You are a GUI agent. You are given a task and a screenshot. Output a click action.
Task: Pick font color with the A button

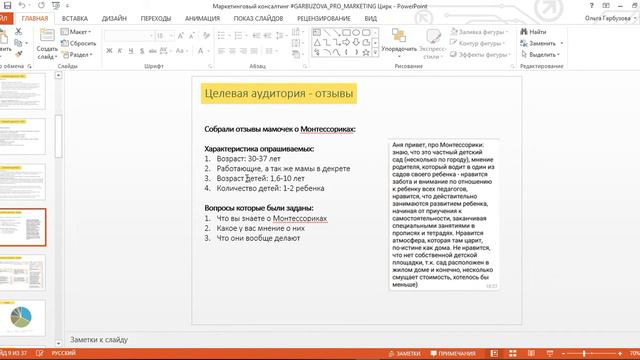tap(200, 51)
